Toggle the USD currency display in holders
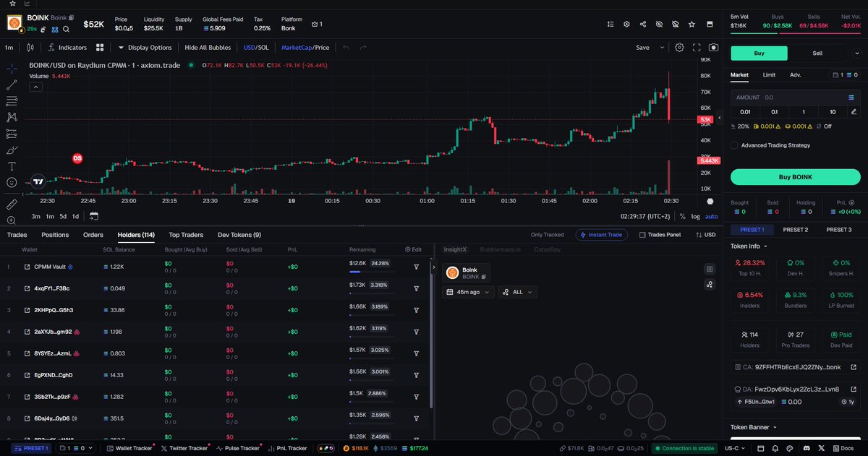This screenshot has height=456, width=868. tap(705, 235)
